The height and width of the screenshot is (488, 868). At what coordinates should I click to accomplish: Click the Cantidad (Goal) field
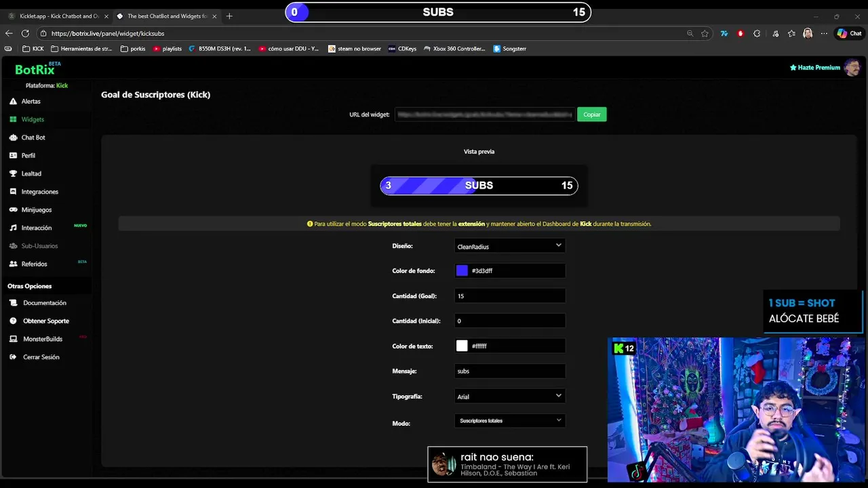coord(510,296)
